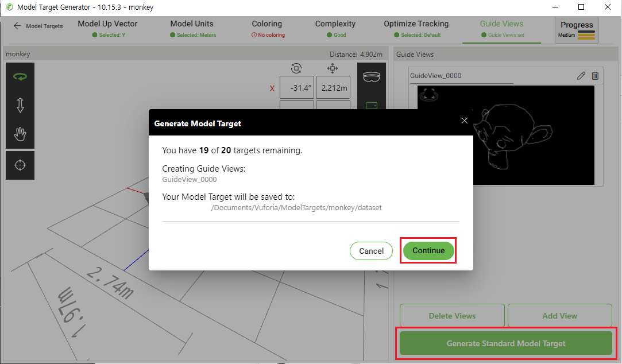The height and width of the screenshot is (364, 622).
Task: Select the vertical move arrow tool
Action: click(20, 106)
